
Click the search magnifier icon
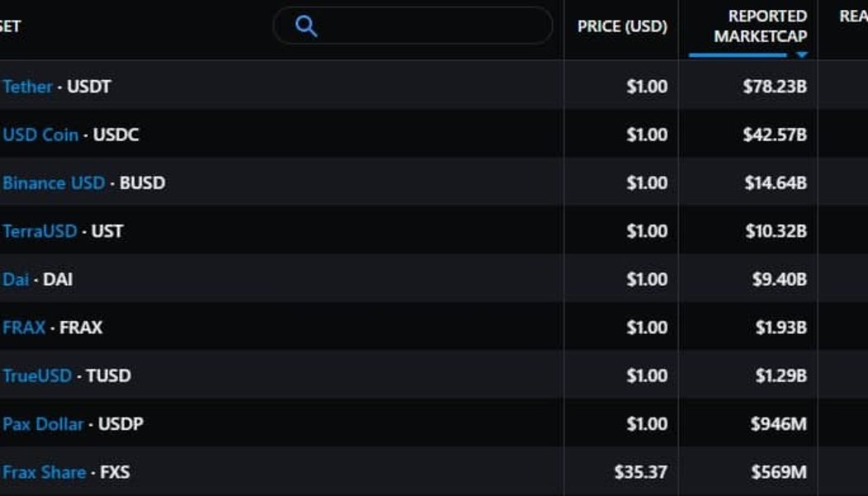[308, 26]
